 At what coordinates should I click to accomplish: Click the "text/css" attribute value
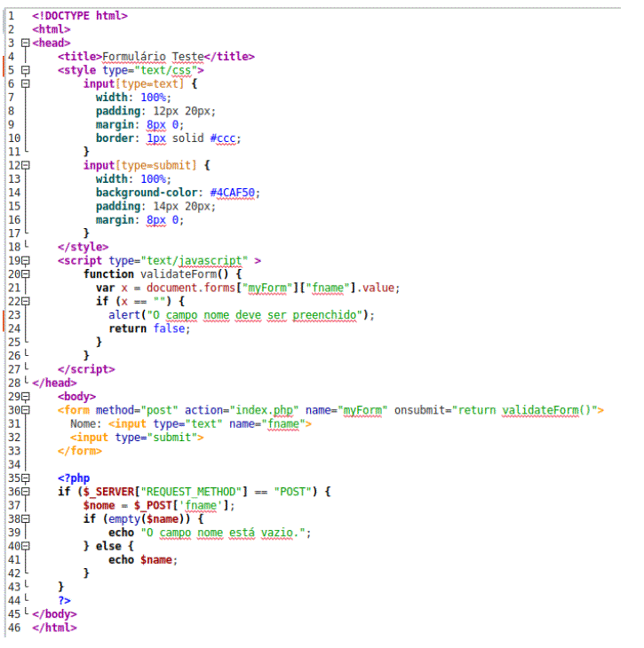point(165,70)
